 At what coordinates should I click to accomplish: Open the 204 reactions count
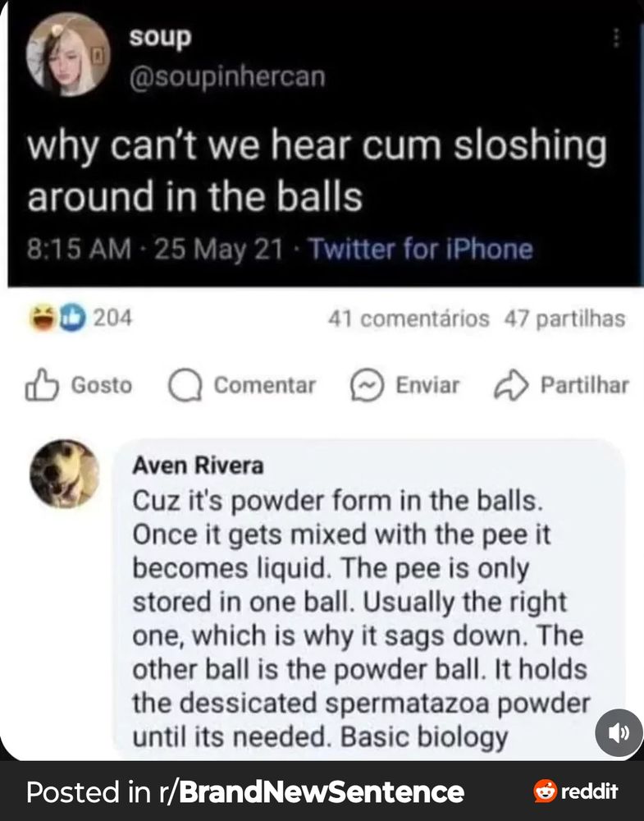click(x=112, y=318)
